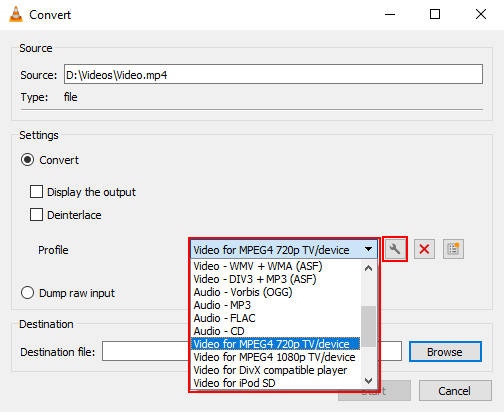Close the Convert window

tap(481, 14)
